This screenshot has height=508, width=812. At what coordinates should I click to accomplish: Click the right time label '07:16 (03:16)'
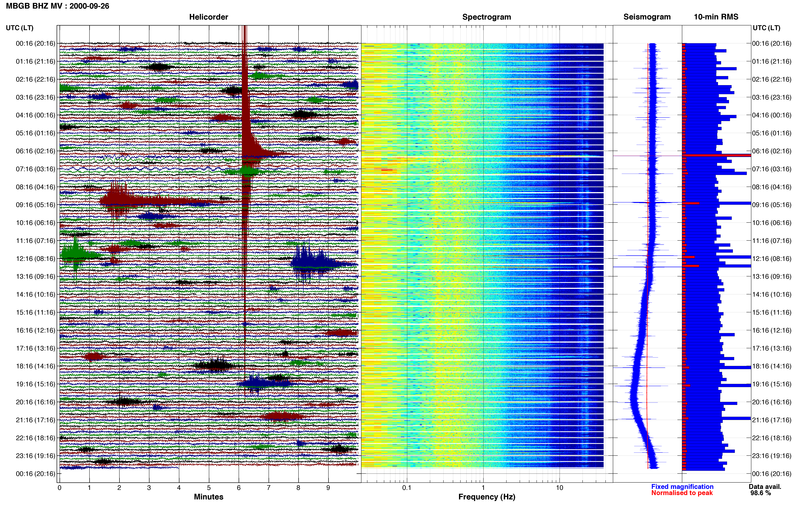click(x=772, y=169)
